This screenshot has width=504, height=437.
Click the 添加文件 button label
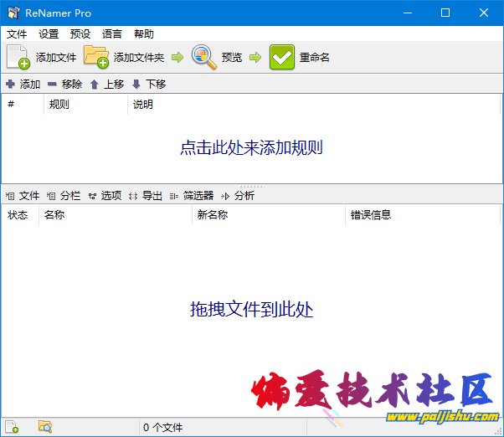(56, 58)
